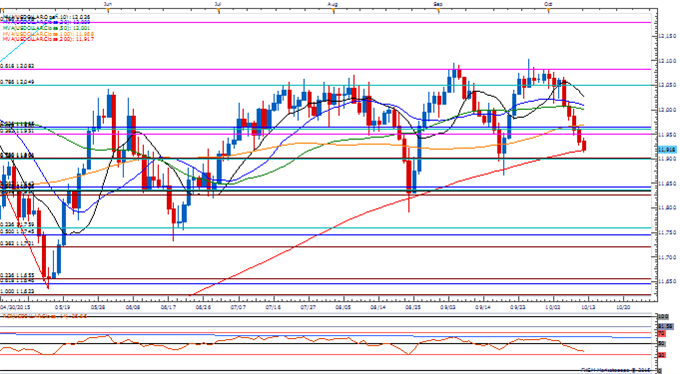
Task: Click the 11.650 price axis value
Action: (x=668, y=282)
